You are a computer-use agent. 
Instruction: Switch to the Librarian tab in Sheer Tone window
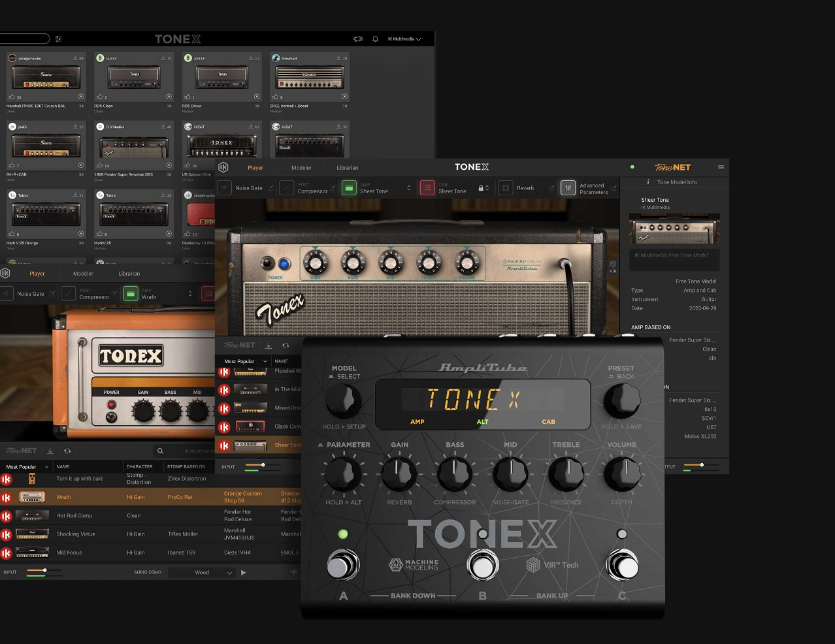[x=347, y=168]
